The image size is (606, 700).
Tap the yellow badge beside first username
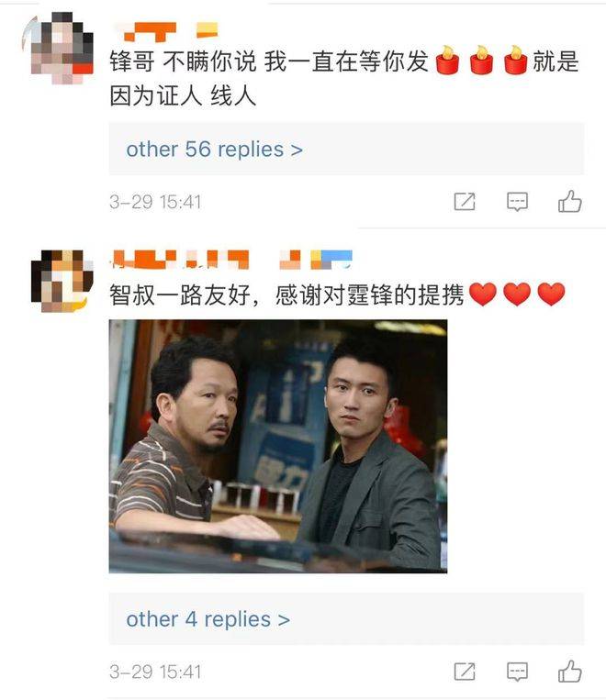[x=207, y=30]
